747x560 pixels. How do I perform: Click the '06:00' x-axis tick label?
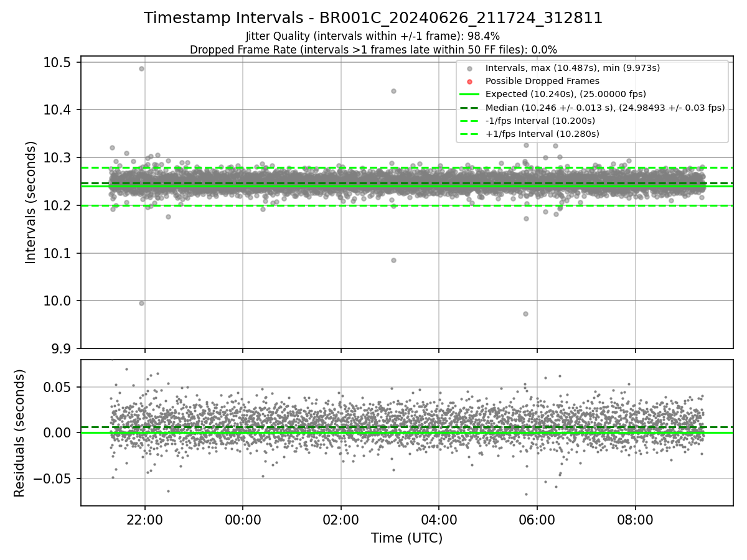pos(537,520)
